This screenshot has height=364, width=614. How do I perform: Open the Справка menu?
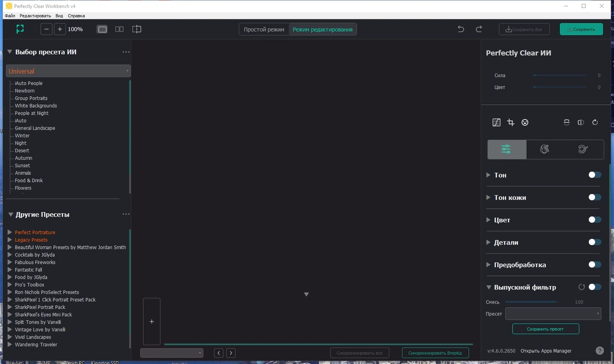pyautogui.click(x=76, y=16)
